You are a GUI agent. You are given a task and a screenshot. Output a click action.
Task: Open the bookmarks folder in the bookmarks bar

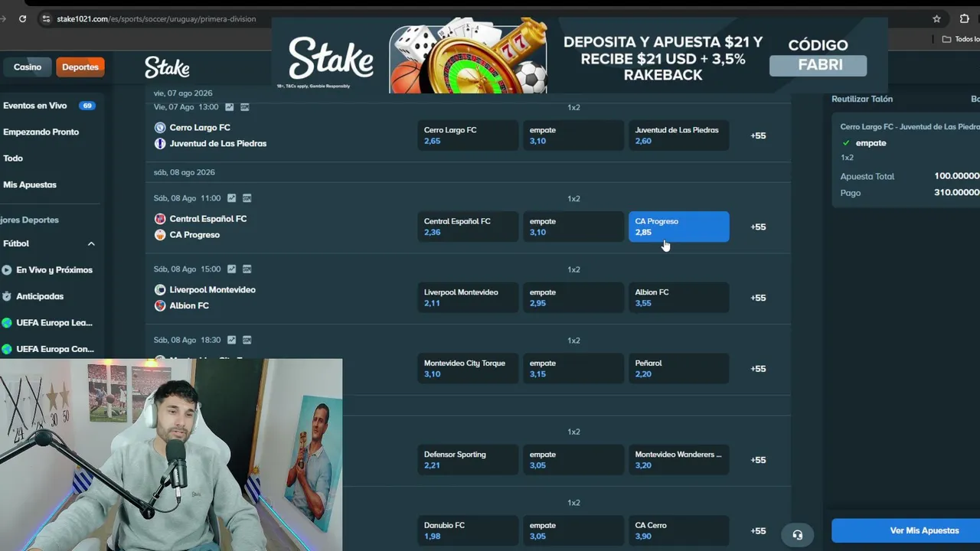click(x=960, y=39)
